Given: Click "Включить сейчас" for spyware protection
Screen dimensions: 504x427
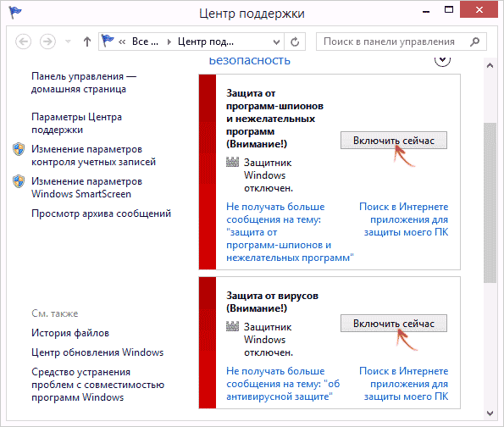Looking at the screenshot, I should coord(394,141).
